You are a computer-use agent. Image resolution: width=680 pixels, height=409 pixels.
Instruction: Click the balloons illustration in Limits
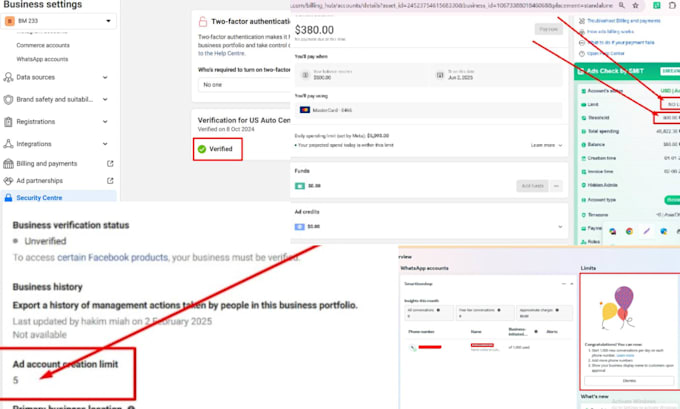click(x=618, y=308)
